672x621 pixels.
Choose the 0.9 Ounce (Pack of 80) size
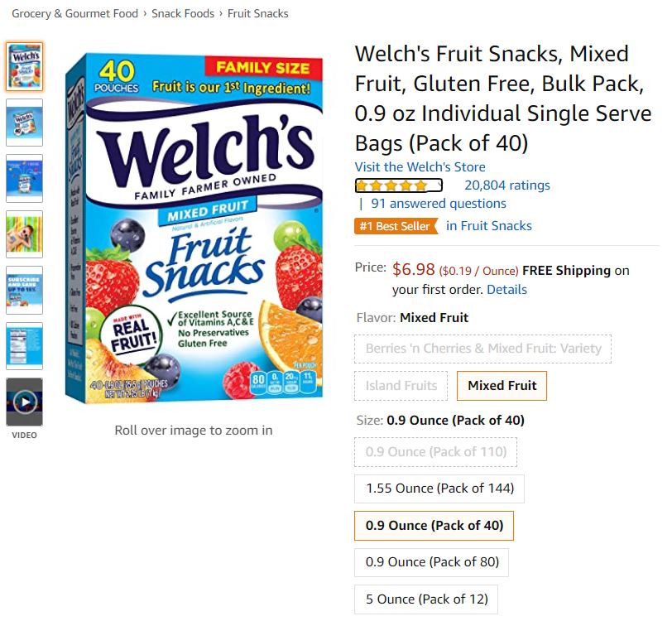click(x=432, y=561)
